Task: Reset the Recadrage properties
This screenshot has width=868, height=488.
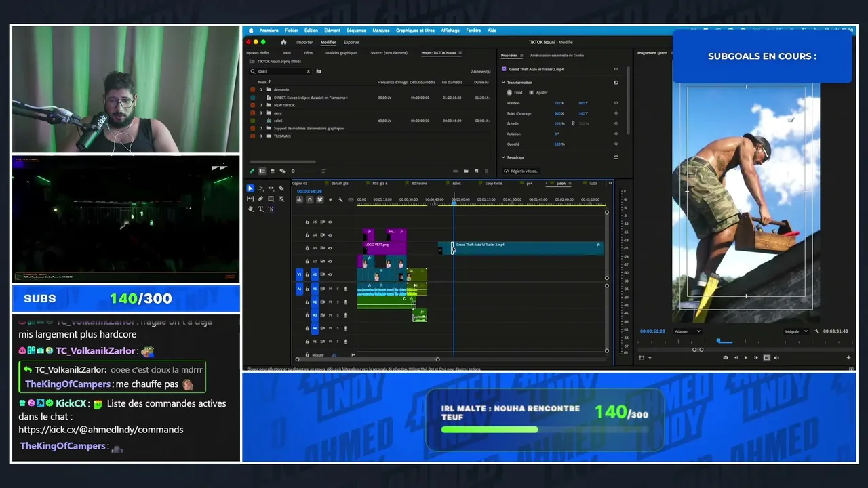Action: [616, 157]
